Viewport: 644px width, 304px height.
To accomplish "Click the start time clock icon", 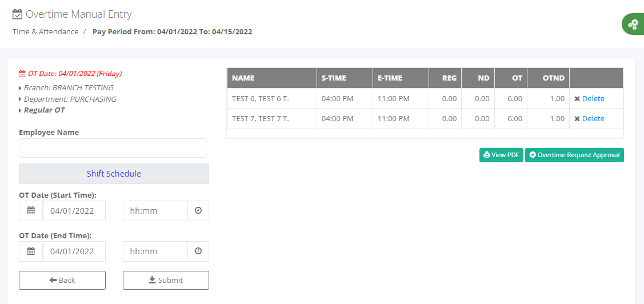I will [x=198, y=211].
